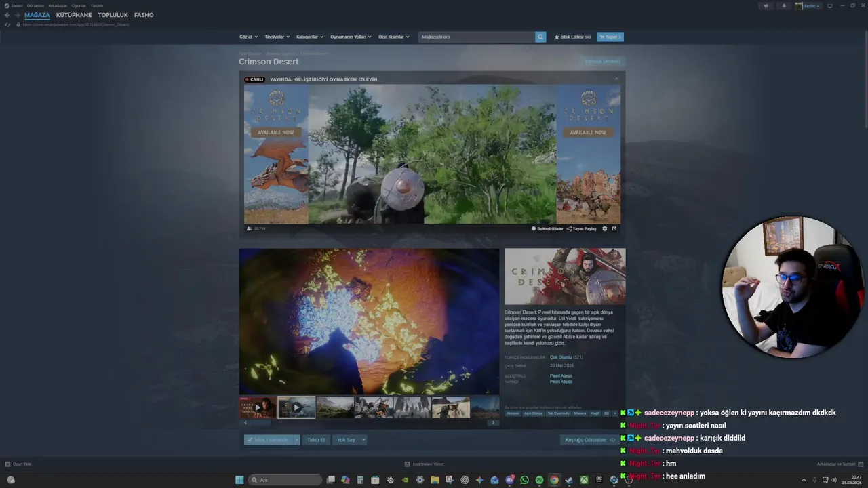Open the Steam notifications bell icon
Screen dimensions: 868x488
pos(784,6)
